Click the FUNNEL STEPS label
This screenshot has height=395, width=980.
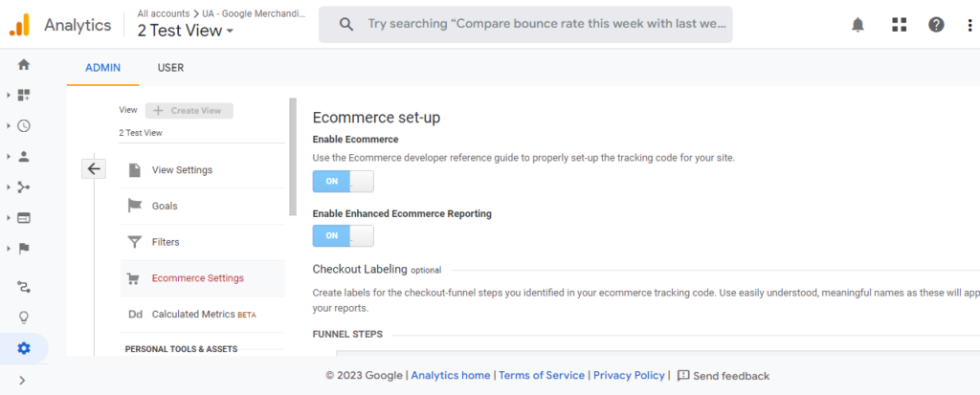(x=347, y=335)
